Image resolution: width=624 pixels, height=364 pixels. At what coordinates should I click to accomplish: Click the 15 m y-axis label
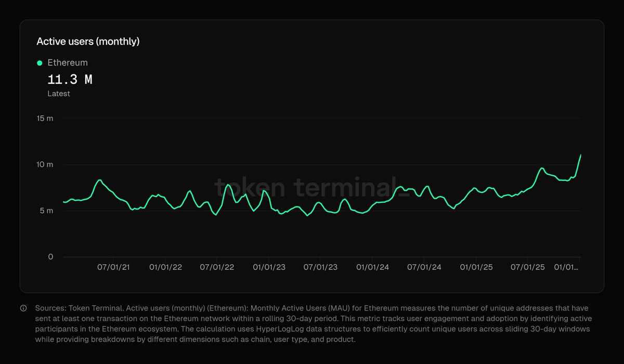click(44, 119)
